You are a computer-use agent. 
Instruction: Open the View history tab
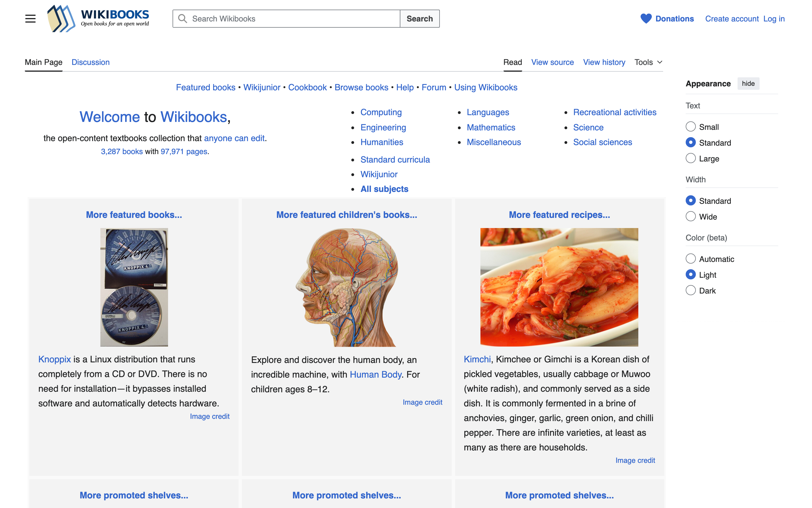coord(604,62)
